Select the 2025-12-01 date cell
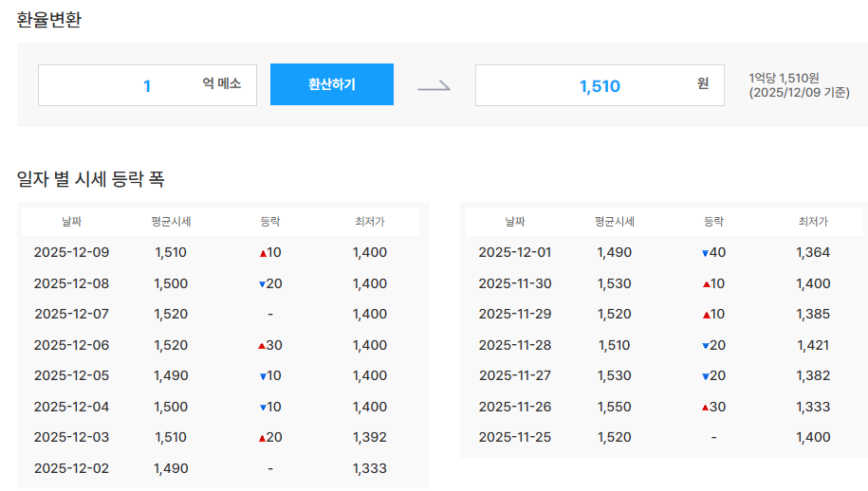This screenshot has height=491, width=868. [x=515, y=253]
